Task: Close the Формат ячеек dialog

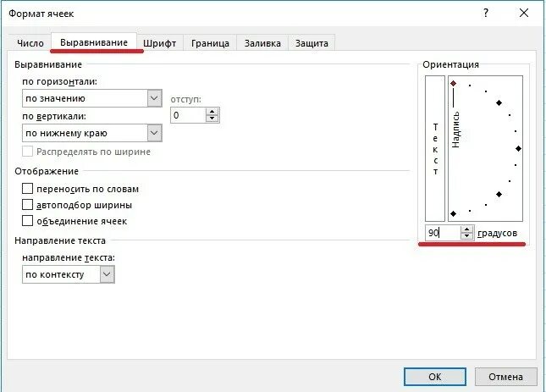Action: 524,14
